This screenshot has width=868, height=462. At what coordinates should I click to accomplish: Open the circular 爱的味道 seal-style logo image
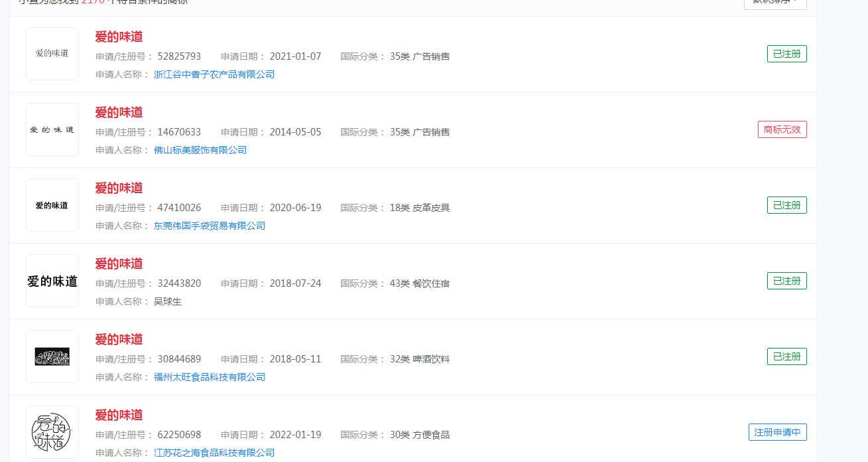tap(52, 431)
